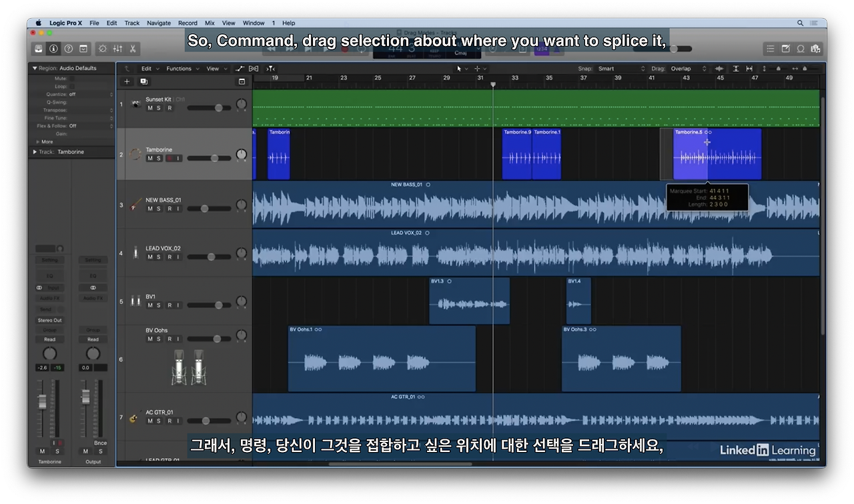The height and width of the screenshot is (504, 854).
Task: Click the guitar icon on AC GTR_01
Action: (x=134, y=419)
